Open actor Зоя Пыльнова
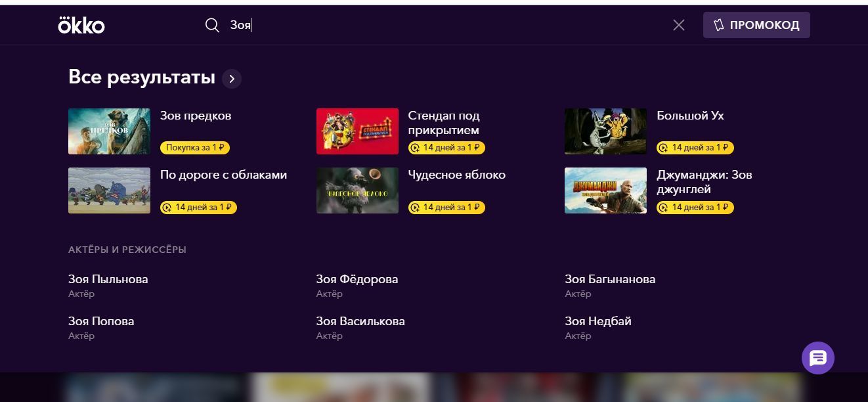 tap(108, 279)
